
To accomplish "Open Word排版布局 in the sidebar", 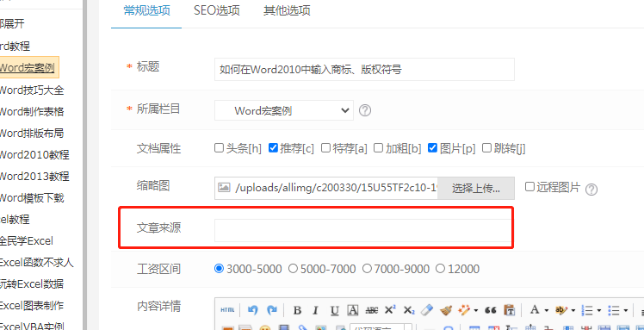I will point(32,134).
